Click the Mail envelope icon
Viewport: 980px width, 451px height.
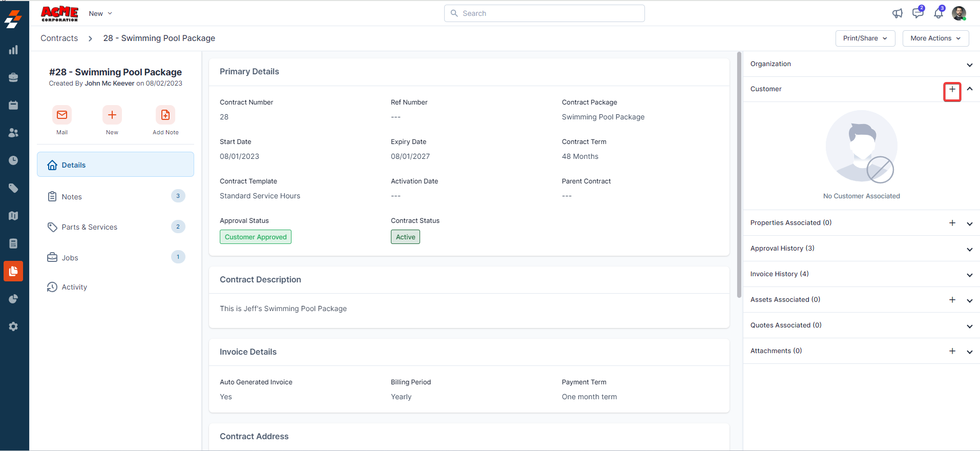coord(62,115)
